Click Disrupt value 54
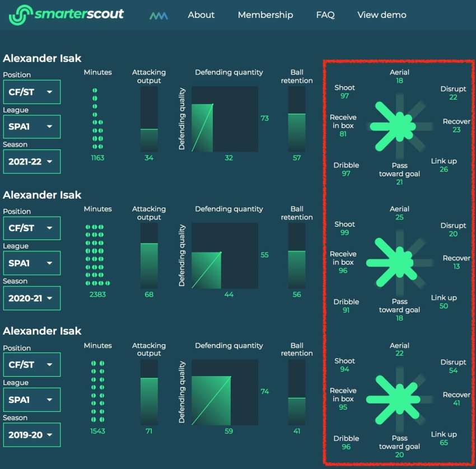476x469 pixels. pyautogui.click(x=453, y=370)
